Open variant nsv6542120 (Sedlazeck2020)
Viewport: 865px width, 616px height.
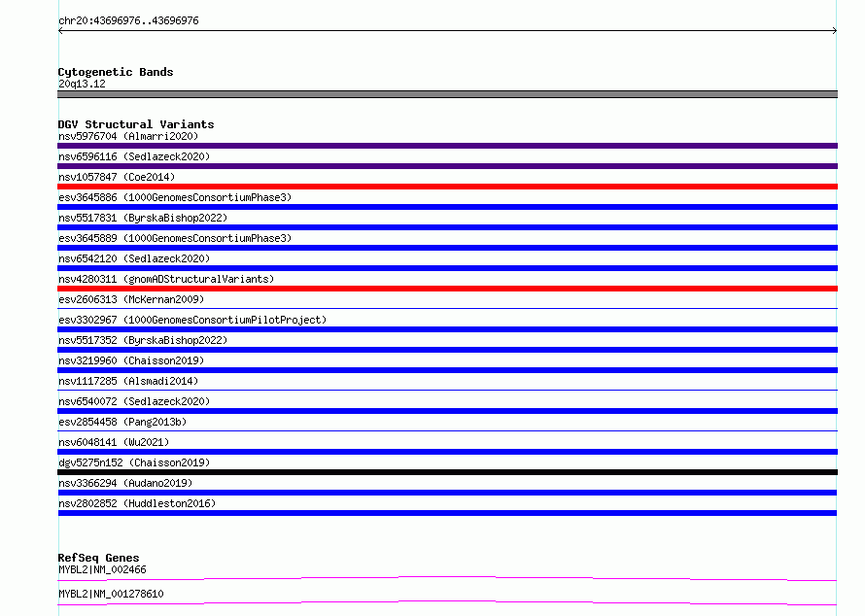point(134,258)
